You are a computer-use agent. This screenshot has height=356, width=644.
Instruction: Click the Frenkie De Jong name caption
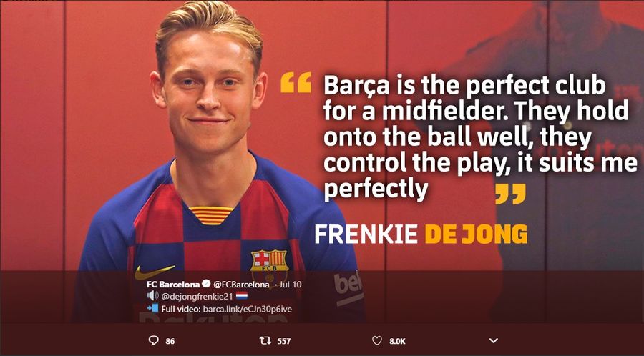(x=421, y=234)
